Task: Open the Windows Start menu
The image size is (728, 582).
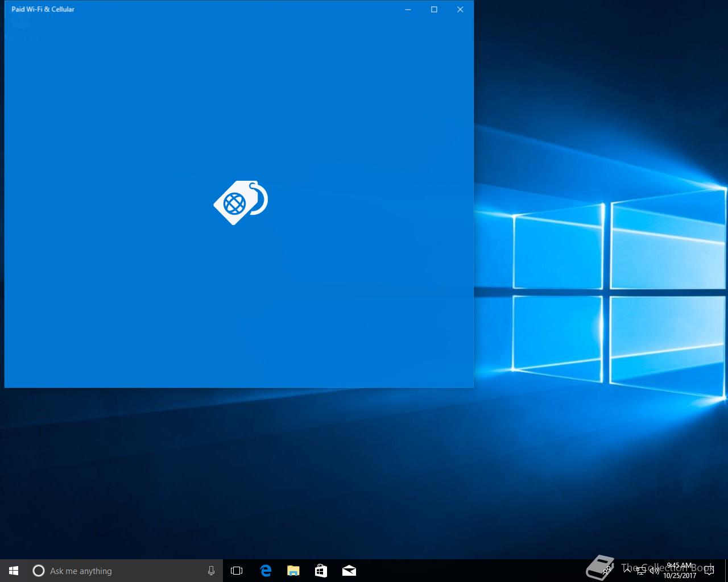Action: coord(14,571)
